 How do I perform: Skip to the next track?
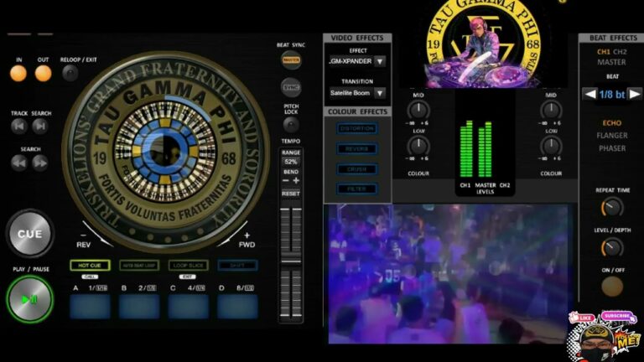coord(40,127)
